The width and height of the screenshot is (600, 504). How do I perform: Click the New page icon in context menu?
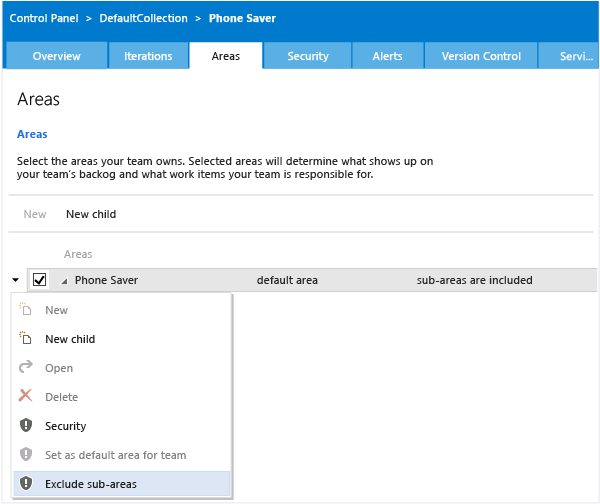26,309
